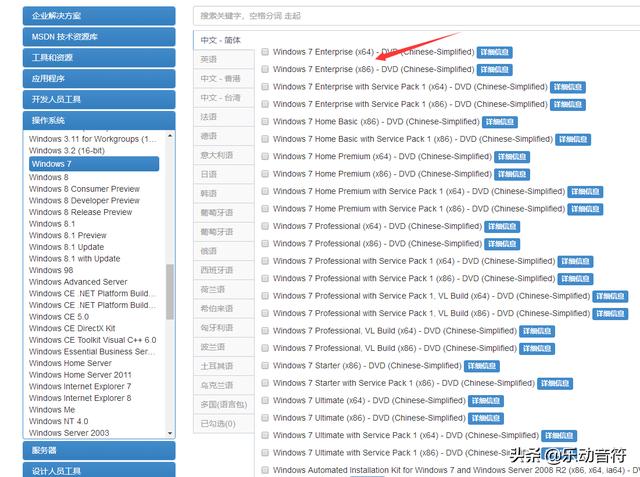The width and height of the screenshot is (640, 477).
Task: Switch to the 英语 language tab
Action: click(x=208, y=60)
